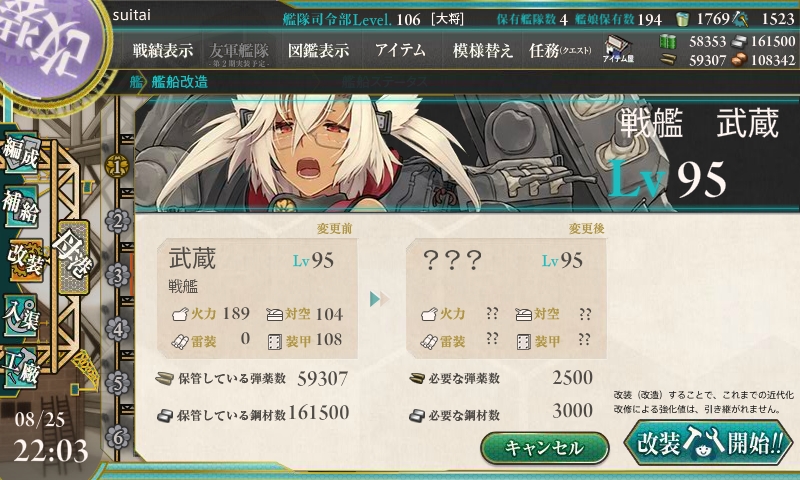Open the アイテム menu item
This screenshot has width=800, height=480.
[x=400, y=50]
